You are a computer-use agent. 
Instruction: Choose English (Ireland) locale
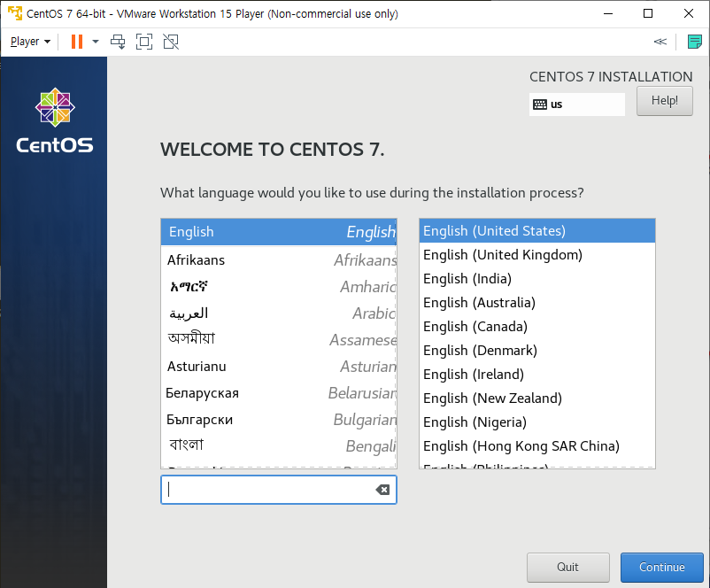tap(537, 375)
